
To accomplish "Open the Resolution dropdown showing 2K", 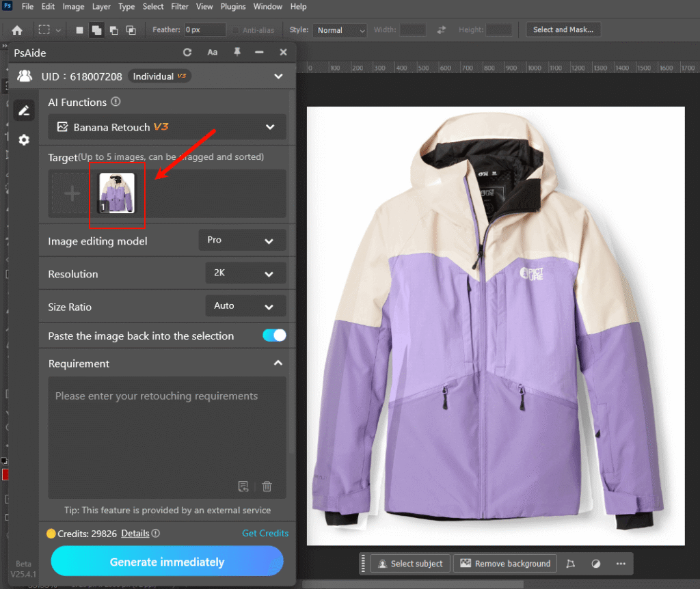I will (x=245, y=273).
